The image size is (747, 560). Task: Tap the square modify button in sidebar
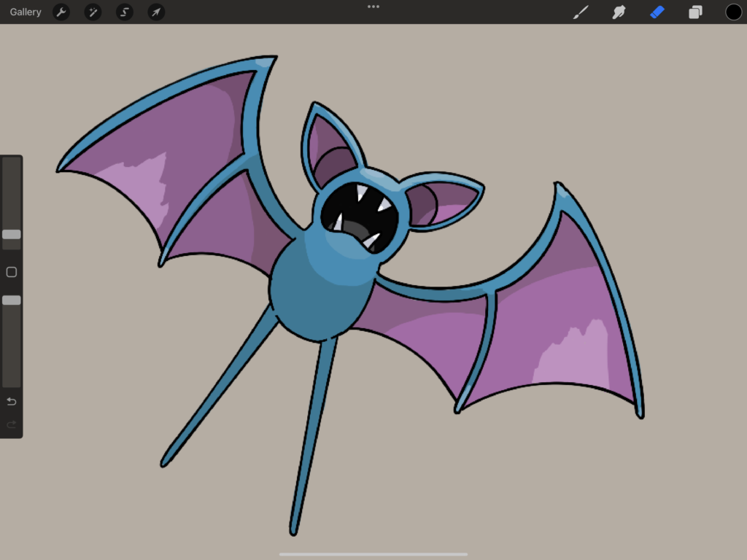[x=12, y=272]
